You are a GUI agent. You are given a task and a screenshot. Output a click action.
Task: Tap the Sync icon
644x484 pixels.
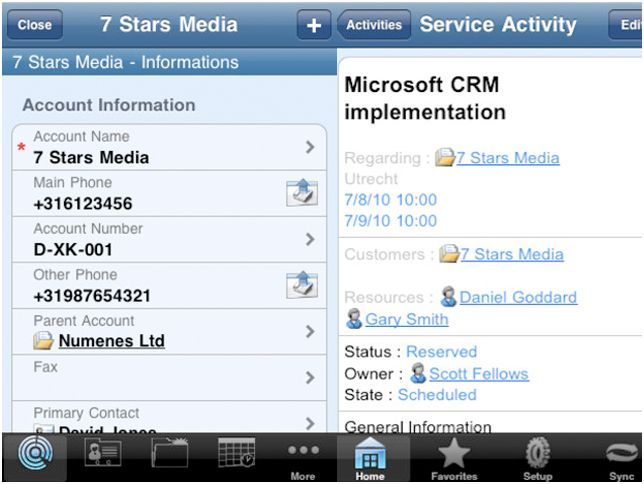(619, 460)
